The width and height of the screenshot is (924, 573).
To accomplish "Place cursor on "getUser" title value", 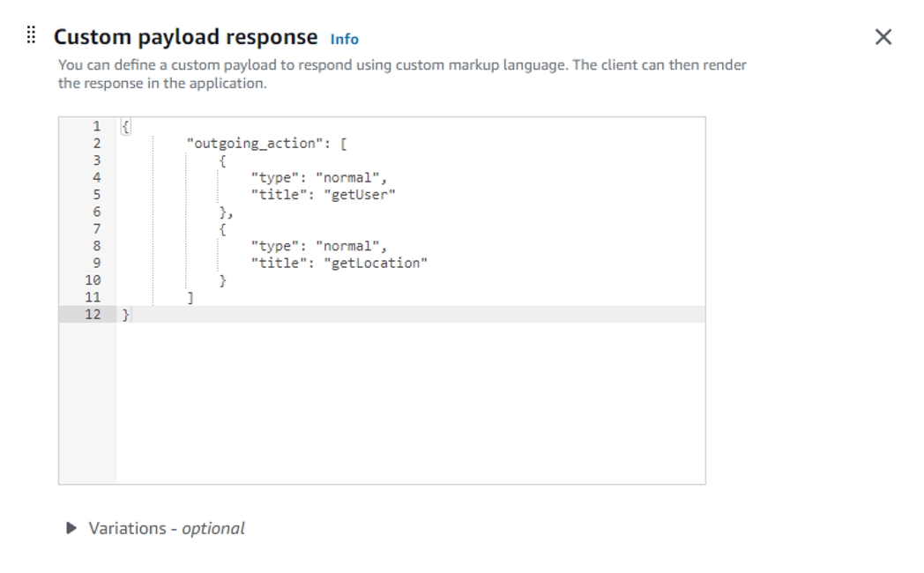I will [360, 195].
